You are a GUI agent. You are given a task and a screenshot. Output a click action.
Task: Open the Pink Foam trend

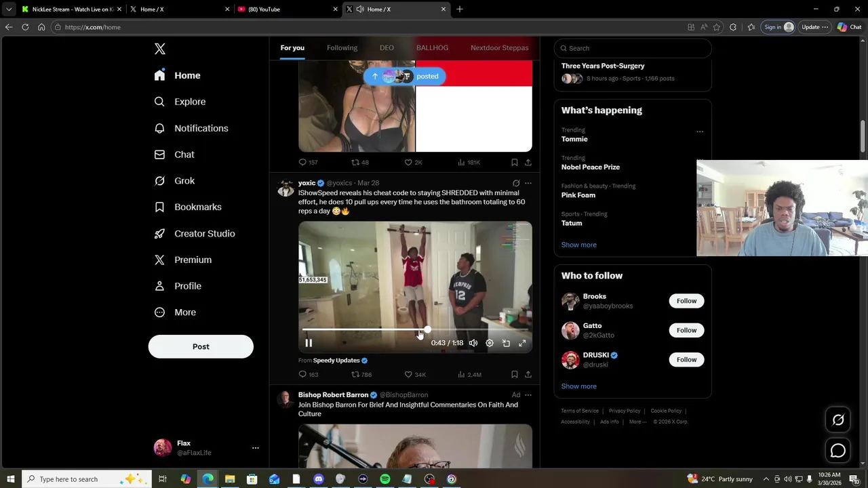click(x=578, y=195)
